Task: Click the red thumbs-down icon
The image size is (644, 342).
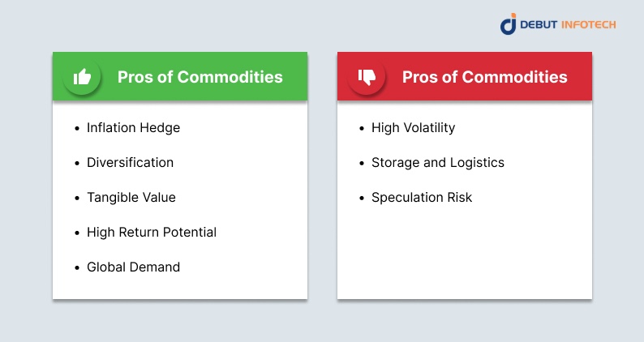Action: [x=367, y=77]
